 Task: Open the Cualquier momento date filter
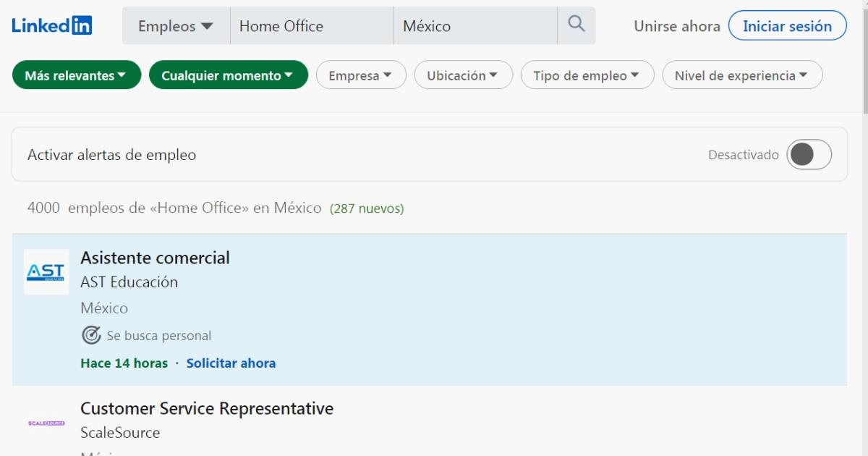pos(229,75)
